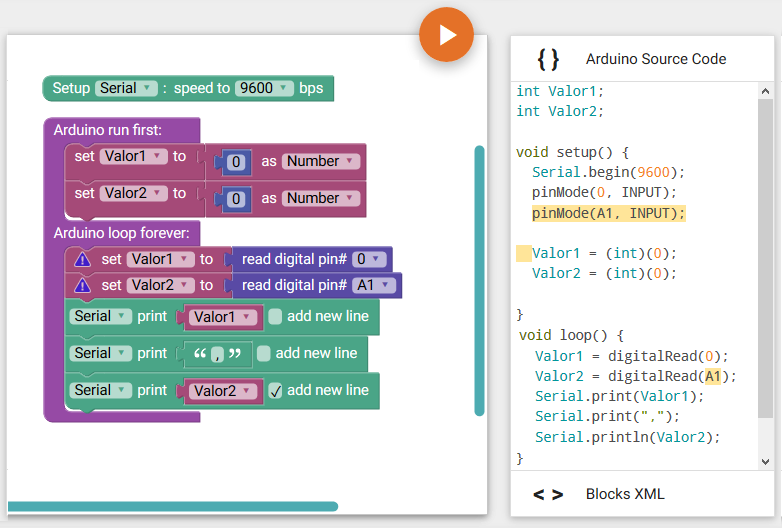This screenshot has height=528, width=782.
Task: Click the Valor1 = (int)(0) code line
Action: [x=604, y=253]
